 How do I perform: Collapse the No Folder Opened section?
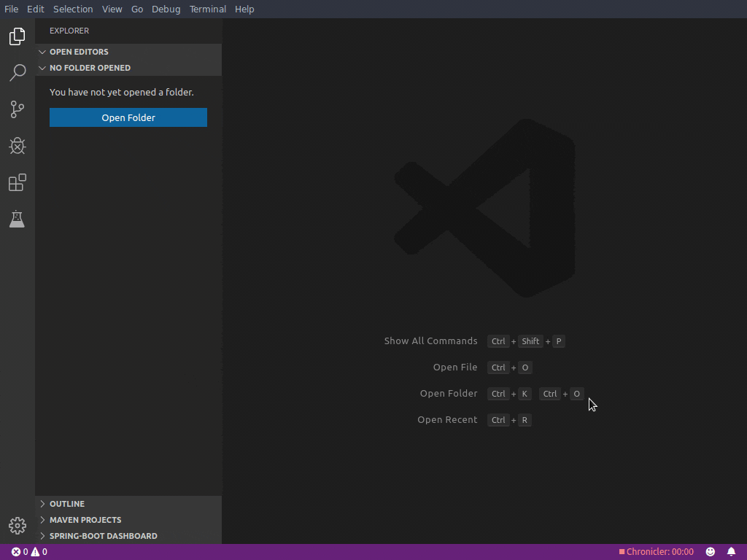coord(89,68)
